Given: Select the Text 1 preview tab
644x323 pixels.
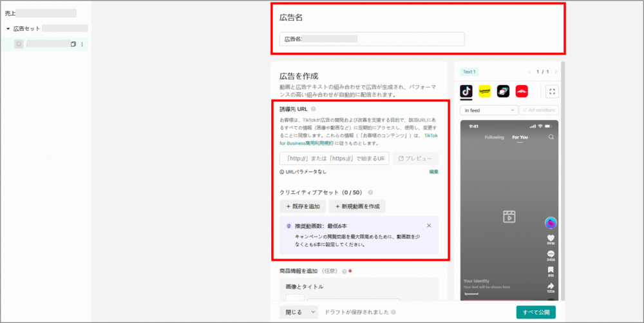Looking at the screenshot, I should 469,72.
